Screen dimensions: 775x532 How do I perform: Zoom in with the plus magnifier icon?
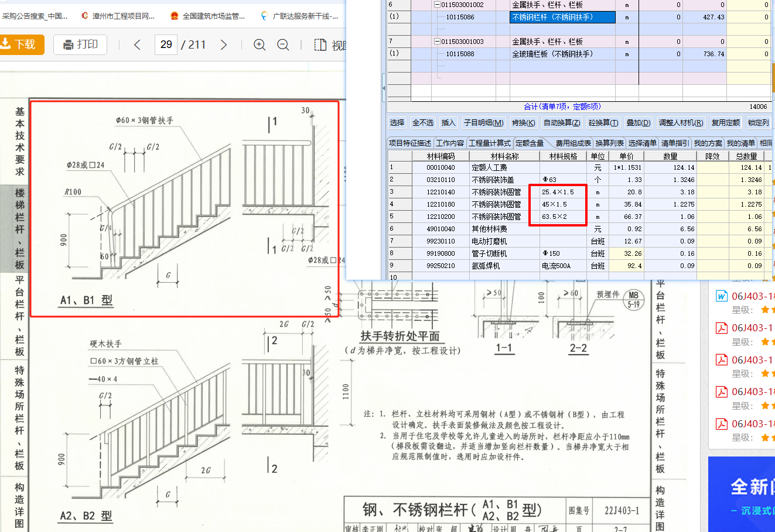tap(260, 45)
